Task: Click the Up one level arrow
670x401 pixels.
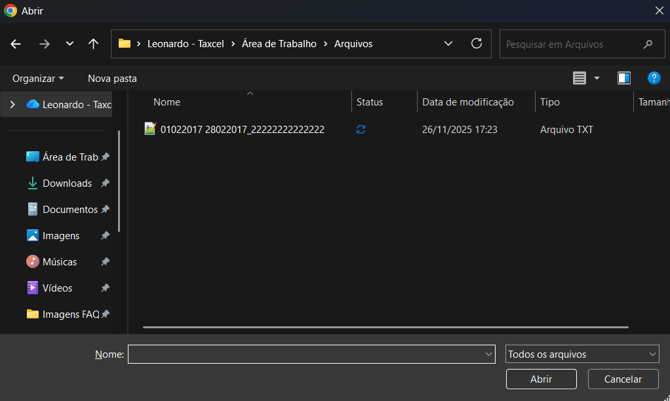Action: point(93,44)
